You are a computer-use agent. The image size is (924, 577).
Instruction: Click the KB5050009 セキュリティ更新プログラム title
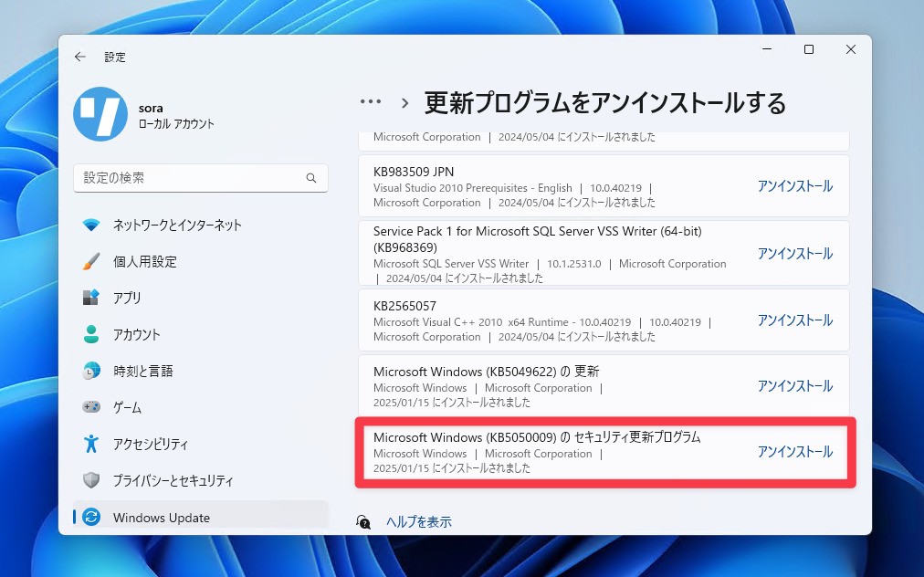(x=537, y=436)
